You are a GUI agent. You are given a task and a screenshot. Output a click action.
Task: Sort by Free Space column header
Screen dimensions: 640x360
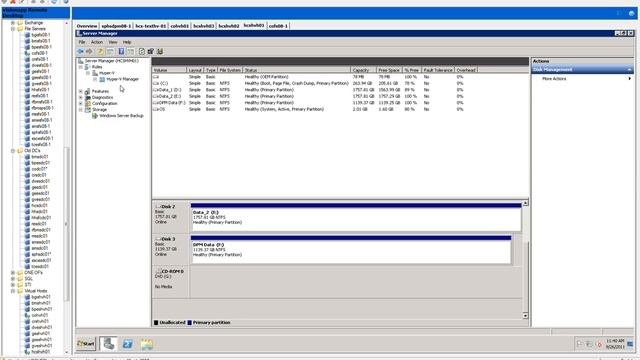tap(389, 70)
